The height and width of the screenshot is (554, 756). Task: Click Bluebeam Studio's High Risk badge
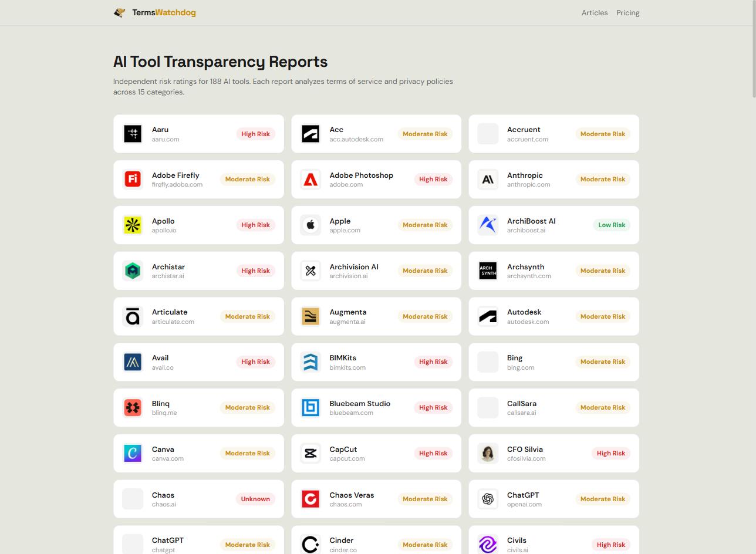click(x=433, y=407)
